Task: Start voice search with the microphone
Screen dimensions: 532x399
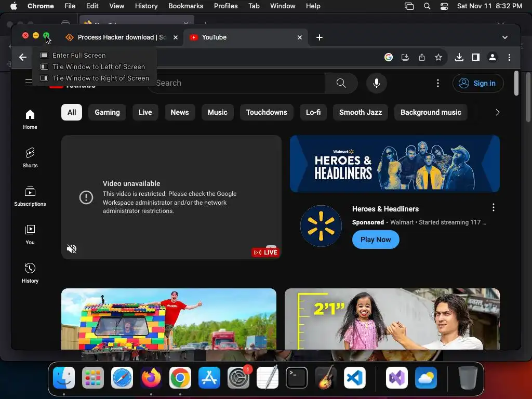Action: point(377,83)
